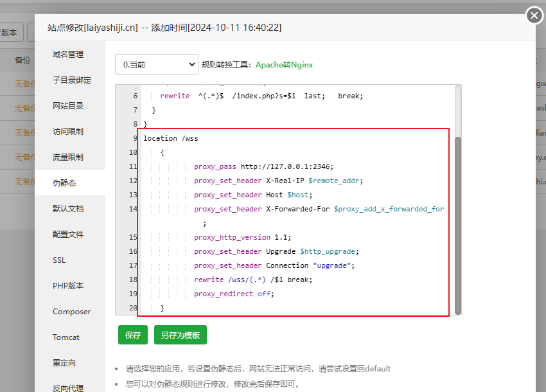Click the code editor vertical scrollbar thumb
Viewport: 546px width, 392px height.
458,226
